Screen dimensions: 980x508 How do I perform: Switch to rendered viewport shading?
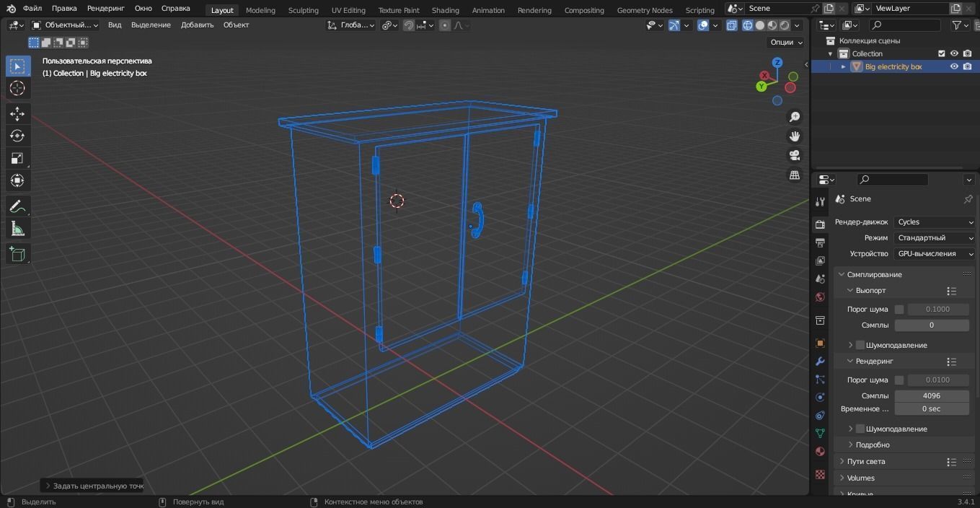point(785,25)
